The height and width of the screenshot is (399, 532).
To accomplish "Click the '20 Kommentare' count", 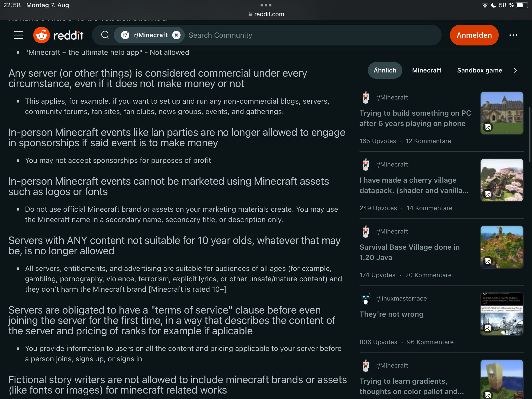I will pyautogui.click(x=428, y=275).
